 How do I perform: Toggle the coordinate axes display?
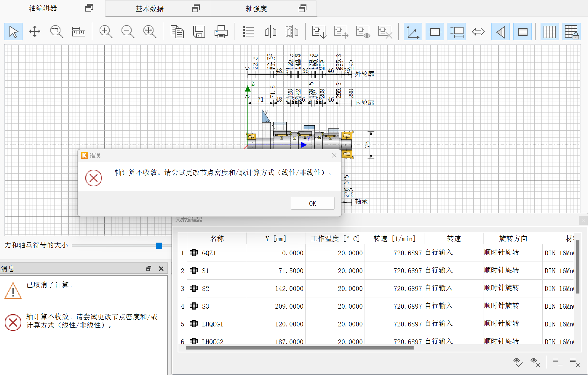point(413,32)
